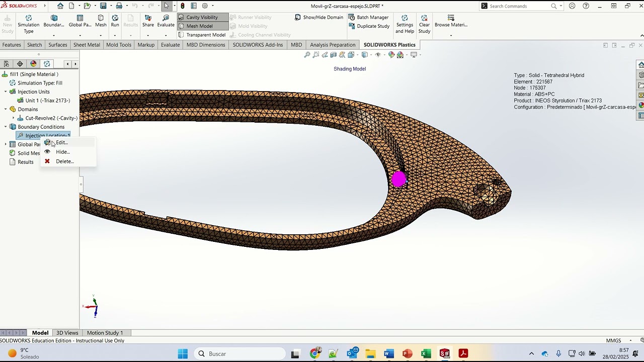644x362 pixels.
Task: Switch to the 3D Views bottom tab
Action: point(67,333)
